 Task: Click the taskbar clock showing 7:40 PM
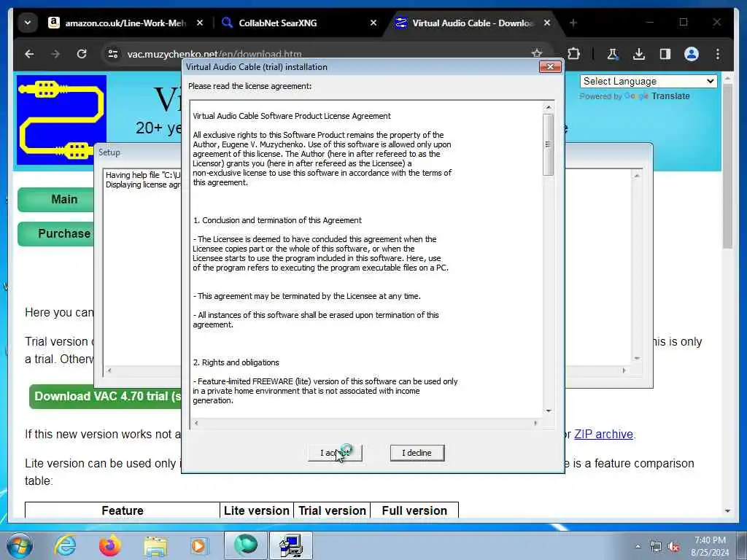[710, 546]
